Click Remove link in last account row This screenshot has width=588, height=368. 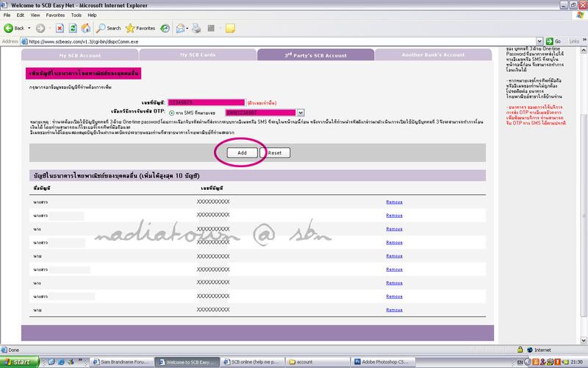tap(394, 310)
